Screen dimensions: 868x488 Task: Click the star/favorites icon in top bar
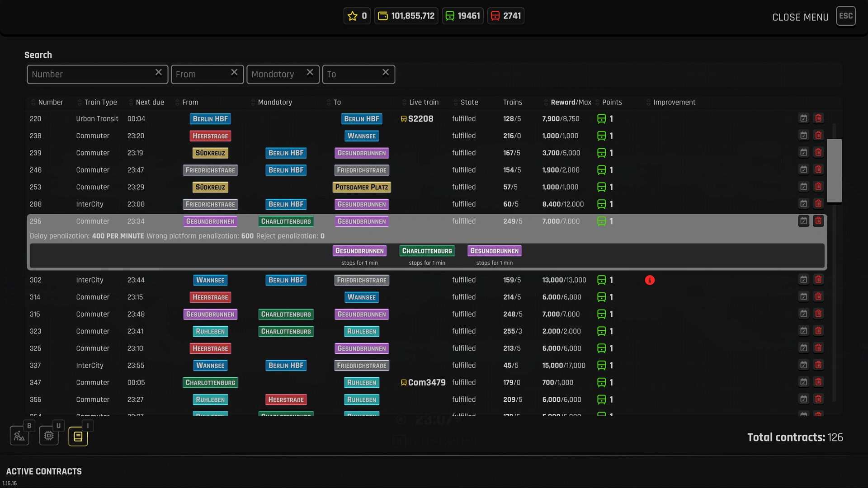coord(352,16)
